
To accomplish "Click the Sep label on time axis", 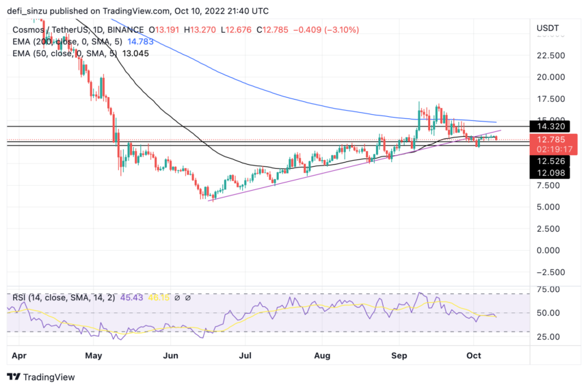I will (x=401, y=356).
